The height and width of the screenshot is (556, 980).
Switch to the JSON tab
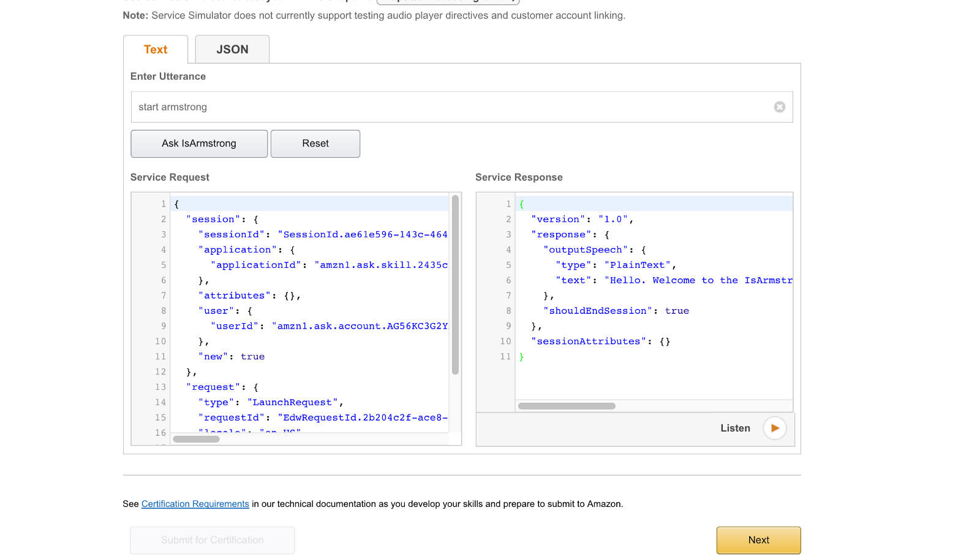232,50
